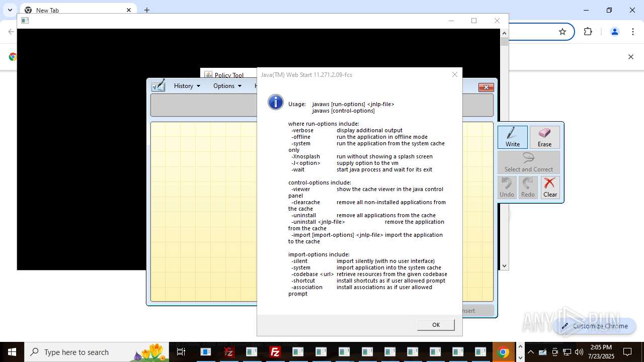Click the network tray icon
The width and height of the screenshot is (644, 362).
(567, 352)
